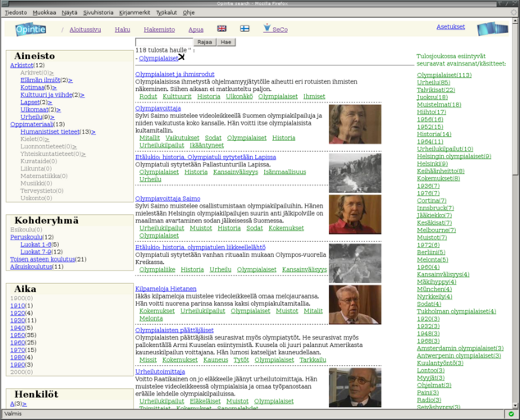Open the SeCo logo link

pos(276,29)
